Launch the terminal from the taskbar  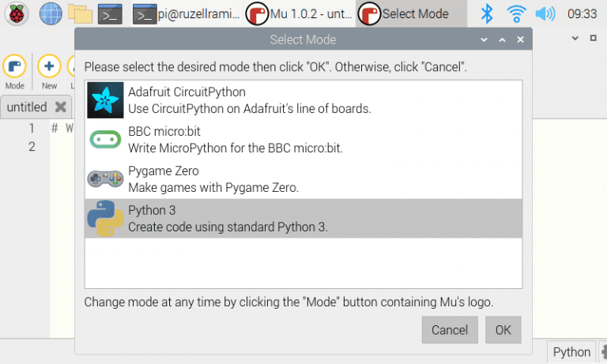click(x=110, y=13)
